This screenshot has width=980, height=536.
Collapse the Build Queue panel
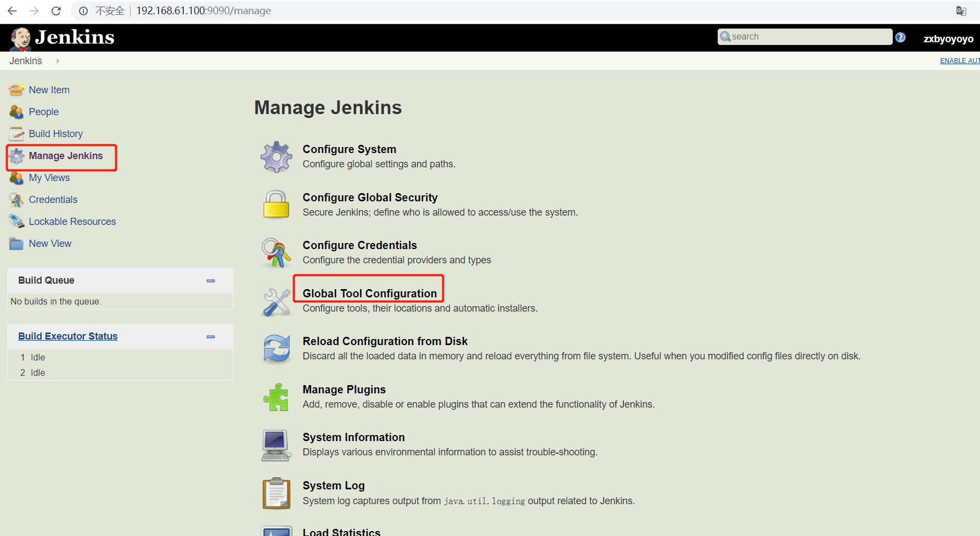tap(211, 281)
